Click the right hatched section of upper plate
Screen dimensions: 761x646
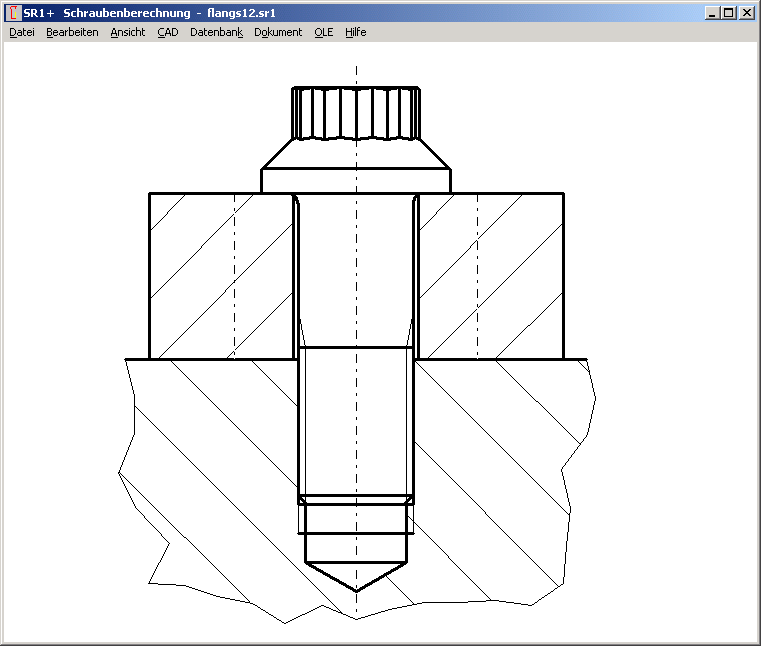point(490,275)
